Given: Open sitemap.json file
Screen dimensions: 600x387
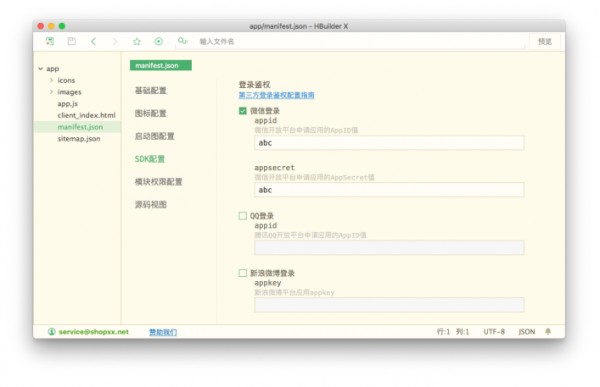Looking at the screenshot, I should click(79, 139).
